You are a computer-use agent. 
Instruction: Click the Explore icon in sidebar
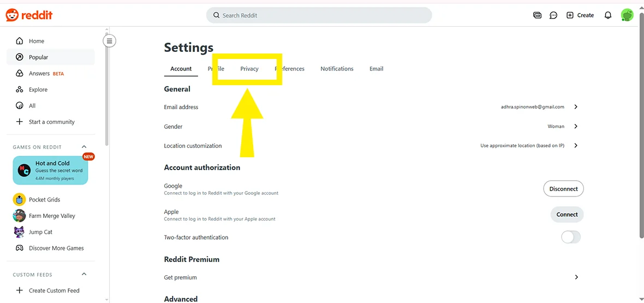19,90
